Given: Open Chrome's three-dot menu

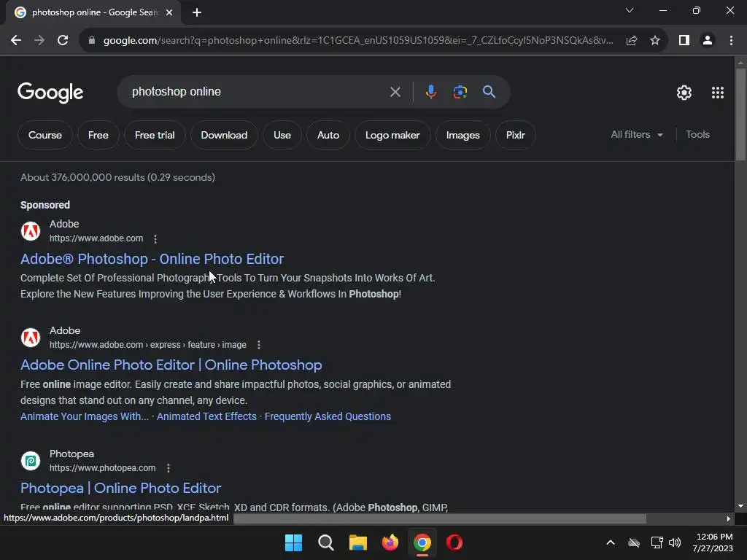Looking at the screenshot, I should click(731, 41).
